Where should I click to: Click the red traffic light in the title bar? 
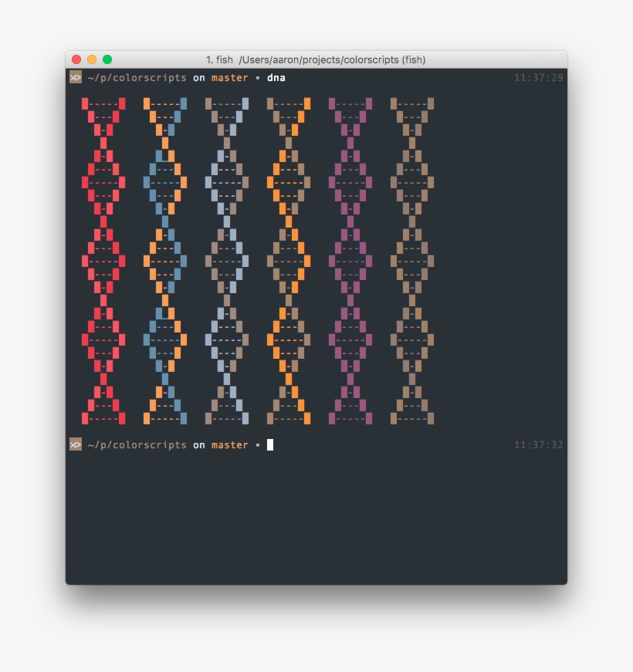75,58
